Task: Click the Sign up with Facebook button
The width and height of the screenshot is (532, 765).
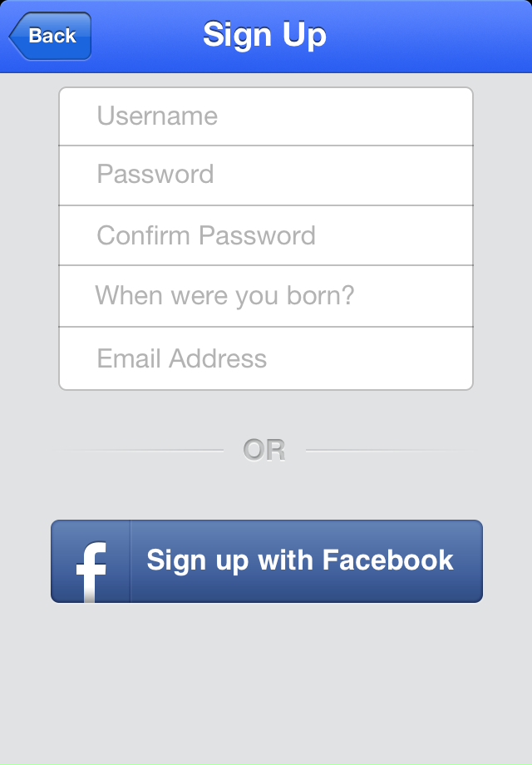Action: pyautogui.click(x=267, y=561)
